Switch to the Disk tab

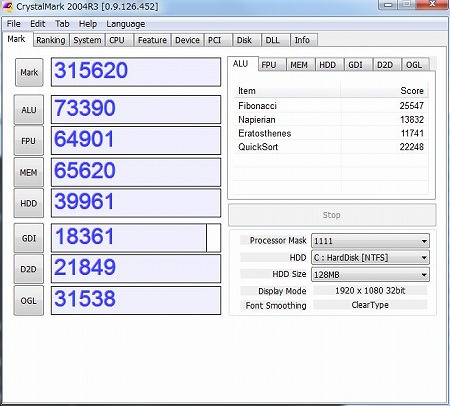(247, 40)
